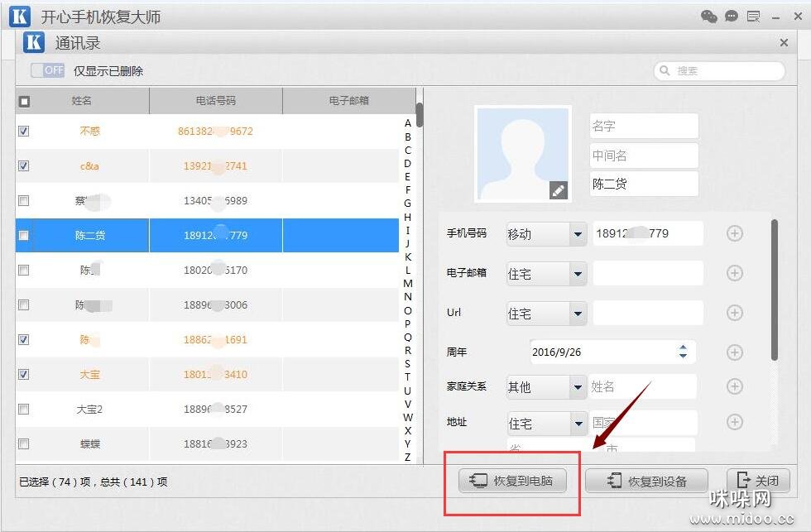Click the 中间名 middle name field

(644, 156)
